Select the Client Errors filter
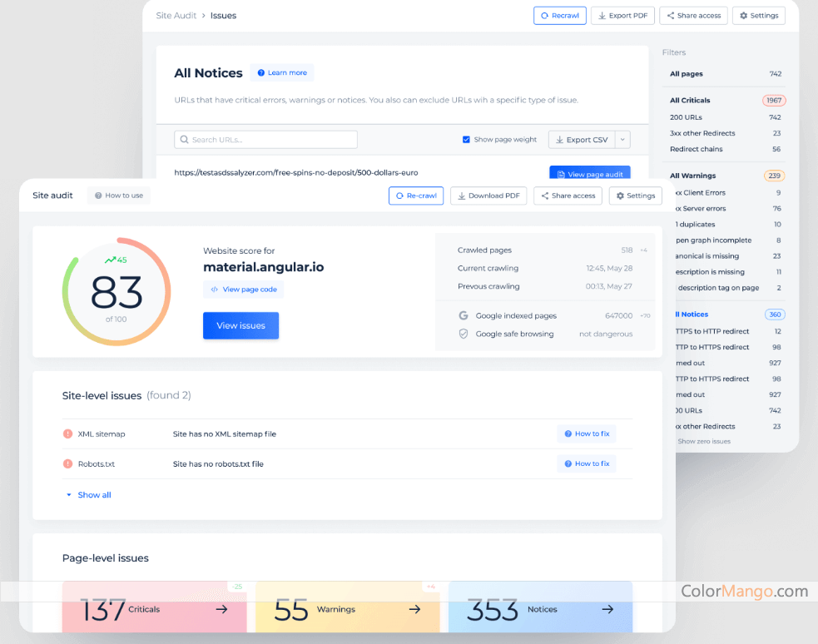818x644 pixels. coord(728,192)
